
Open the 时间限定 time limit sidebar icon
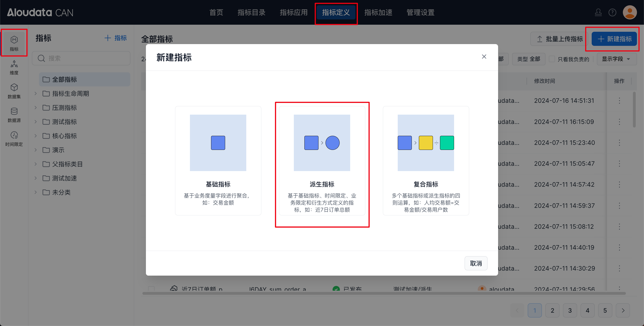(x=14, y=139)
